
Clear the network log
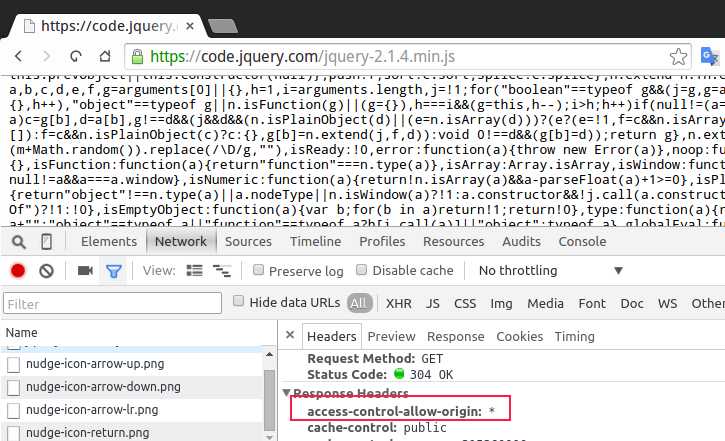click(46, 270)
